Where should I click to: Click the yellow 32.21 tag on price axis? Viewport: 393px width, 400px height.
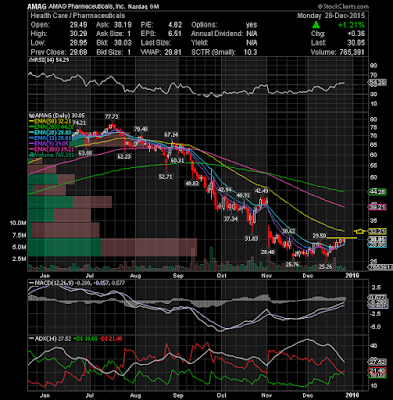(x=377, y=231)
